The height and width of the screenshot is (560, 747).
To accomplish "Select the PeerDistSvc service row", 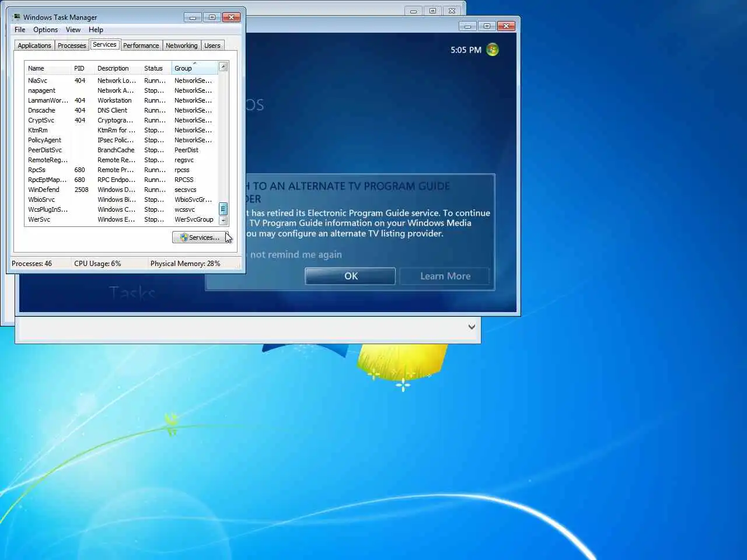I will 121,150.
